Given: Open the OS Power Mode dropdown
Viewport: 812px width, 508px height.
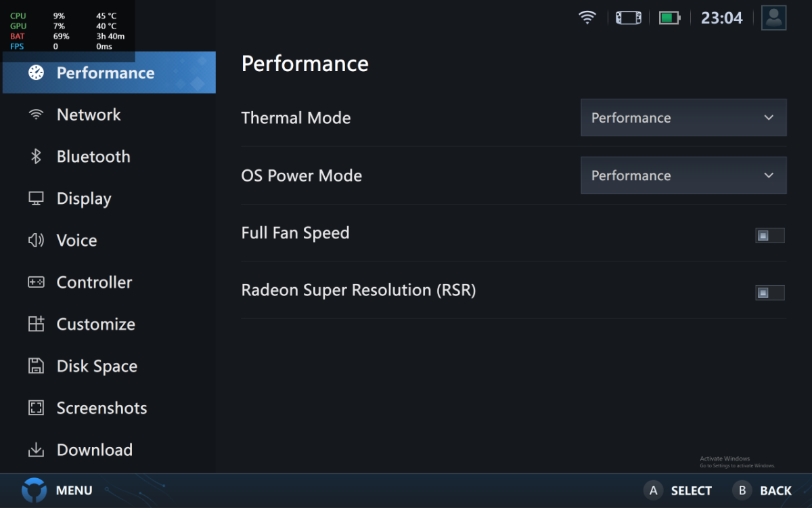Looking at the screenshot, I should click(x=683, y=175).
